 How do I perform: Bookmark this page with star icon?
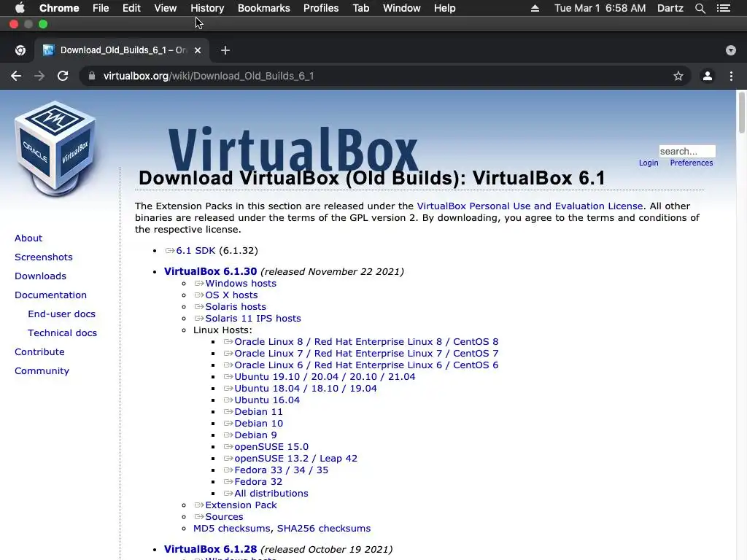click(678, 76)
